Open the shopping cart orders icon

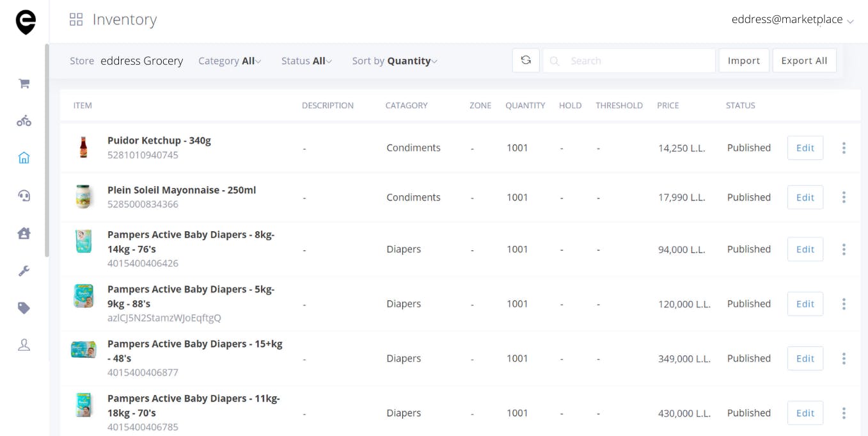pos(24,83)
